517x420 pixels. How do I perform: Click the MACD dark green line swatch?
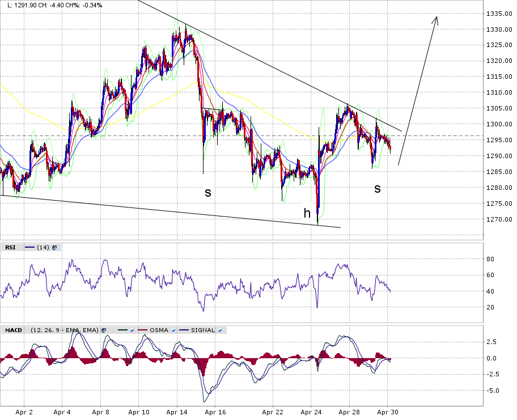[x=122, y=330]
